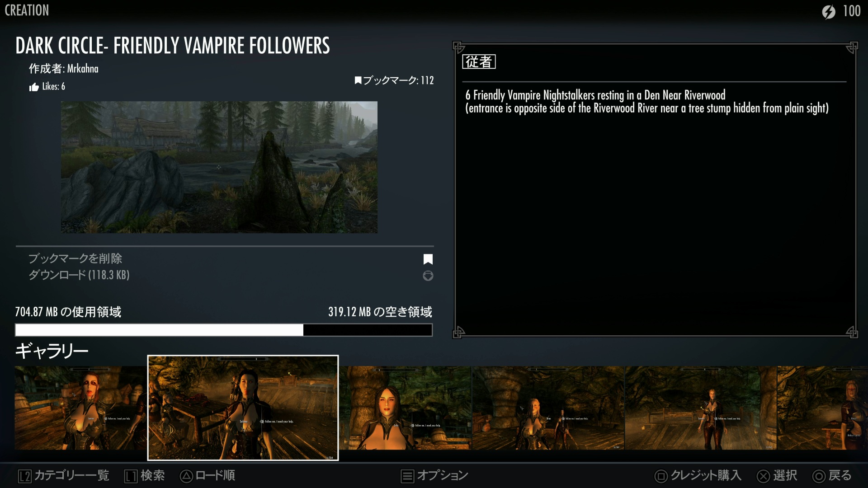868x488 pixels.
Task: Click the bookmark flag icon beside ブックマーク: 112
Action: point(358,80)
